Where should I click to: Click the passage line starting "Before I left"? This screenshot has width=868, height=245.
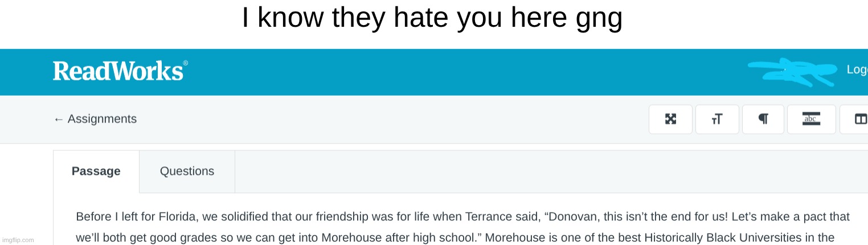tap(462, 217)
